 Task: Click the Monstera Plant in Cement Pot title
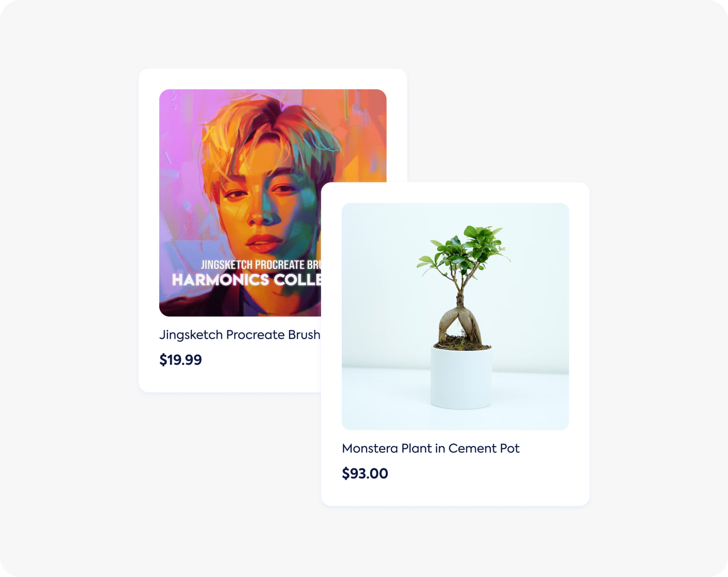431,448
